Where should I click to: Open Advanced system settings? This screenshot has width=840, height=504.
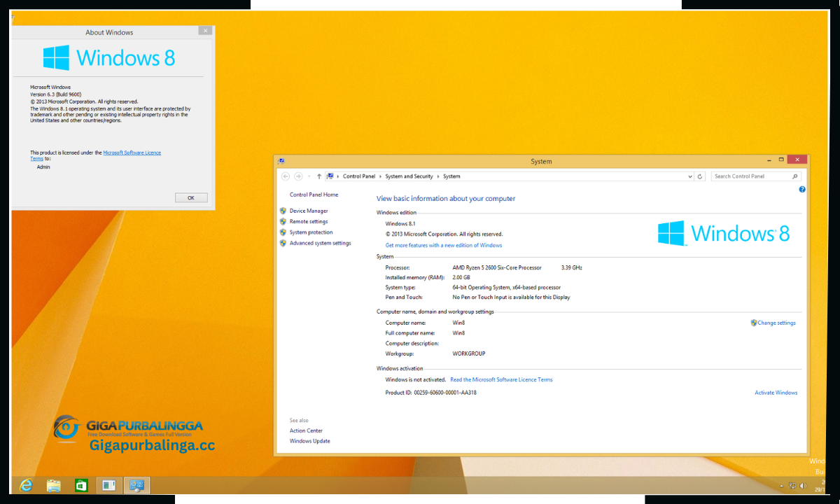[x=320, y=243]
